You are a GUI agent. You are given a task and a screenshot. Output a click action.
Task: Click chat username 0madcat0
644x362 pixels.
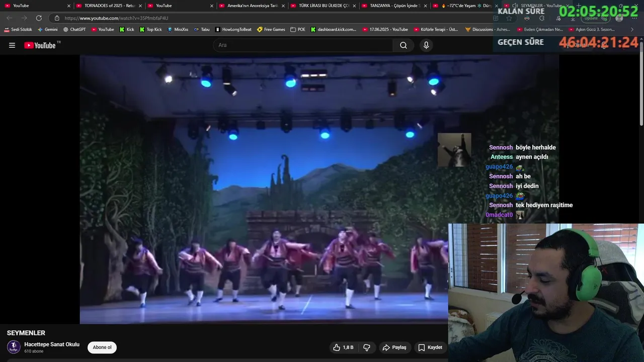click(x=499, y=215)
